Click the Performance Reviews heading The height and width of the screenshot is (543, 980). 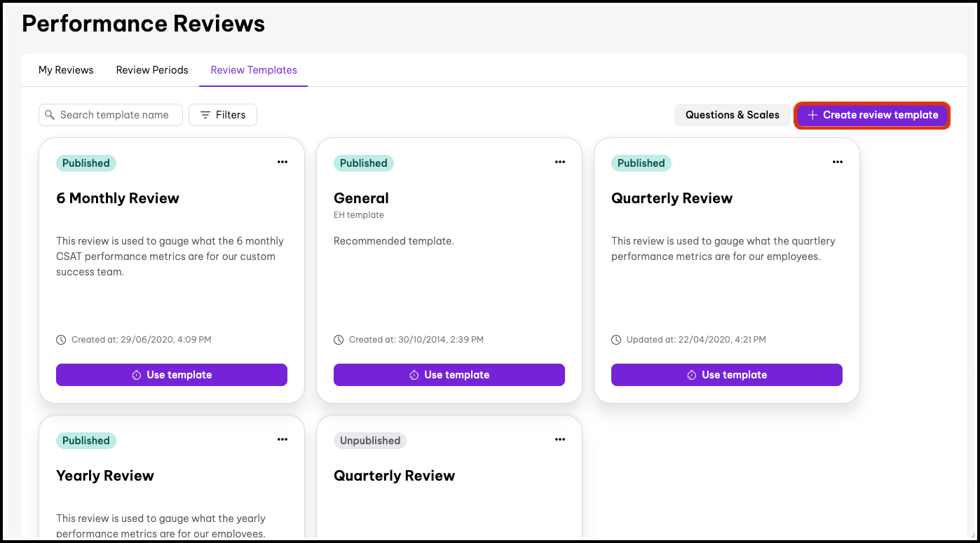pyautogui.click(x=143, y=24)
